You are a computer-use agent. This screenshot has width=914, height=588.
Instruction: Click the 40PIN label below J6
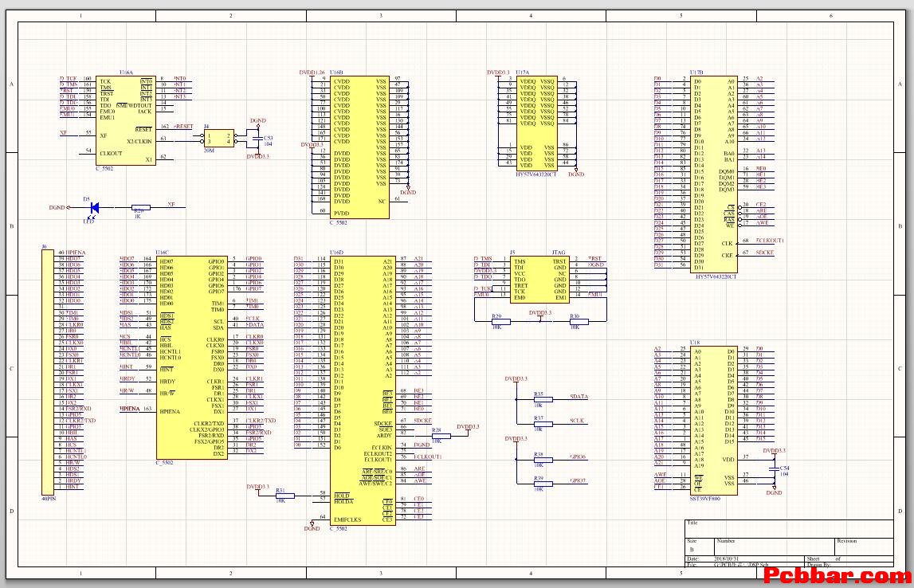[x=49, y=499]
